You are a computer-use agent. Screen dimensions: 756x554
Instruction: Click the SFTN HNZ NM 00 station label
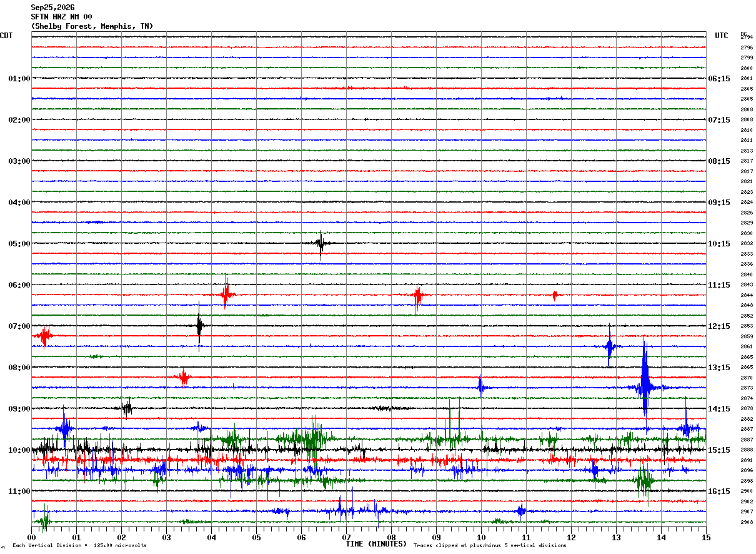click(x=61, y=17)
